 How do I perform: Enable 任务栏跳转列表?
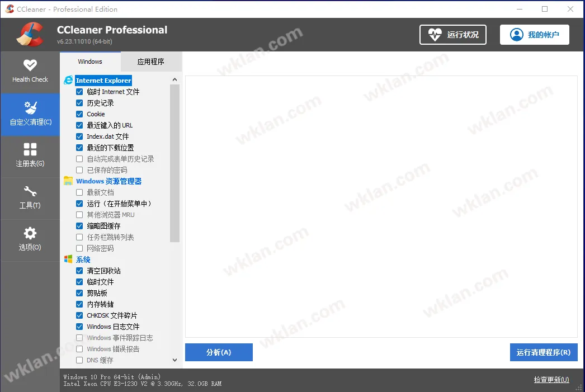coord(79,237)
